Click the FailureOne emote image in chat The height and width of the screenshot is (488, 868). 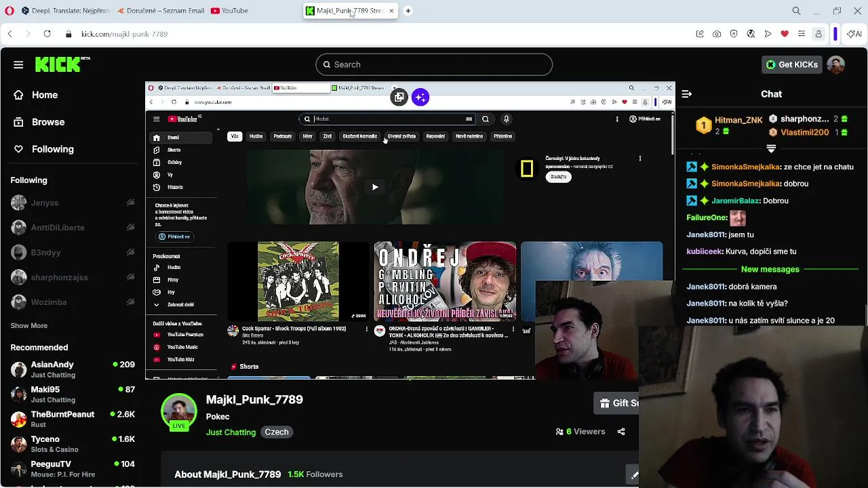coord(738,218)
